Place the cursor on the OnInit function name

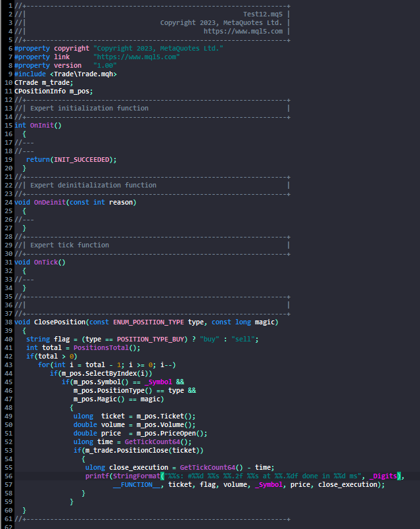click(42, 126)
